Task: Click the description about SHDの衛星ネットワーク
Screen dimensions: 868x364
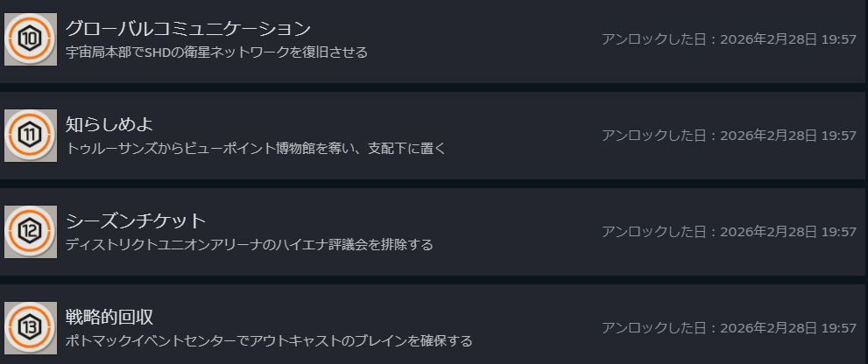Action: coord(216,52)
